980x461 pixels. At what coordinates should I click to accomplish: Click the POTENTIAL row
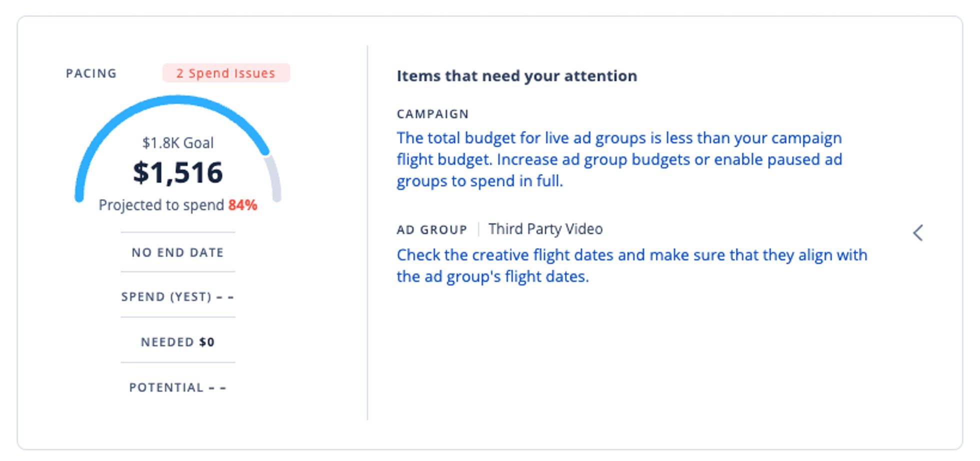coord(177,387)
